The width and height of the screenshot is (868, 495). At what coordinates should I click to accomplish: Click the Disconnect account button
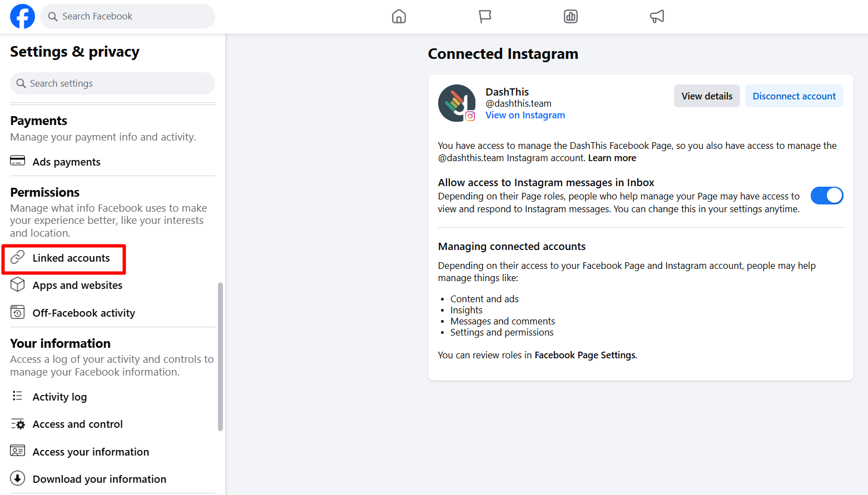tap(794, 96)
